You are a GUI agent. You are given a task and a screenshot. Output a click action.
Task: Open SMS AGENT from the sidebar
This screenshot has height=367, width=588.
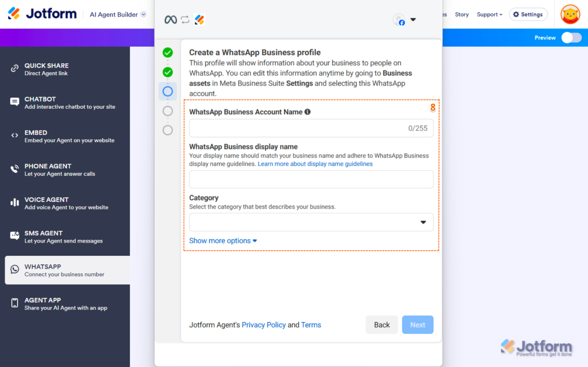(14, 236)
